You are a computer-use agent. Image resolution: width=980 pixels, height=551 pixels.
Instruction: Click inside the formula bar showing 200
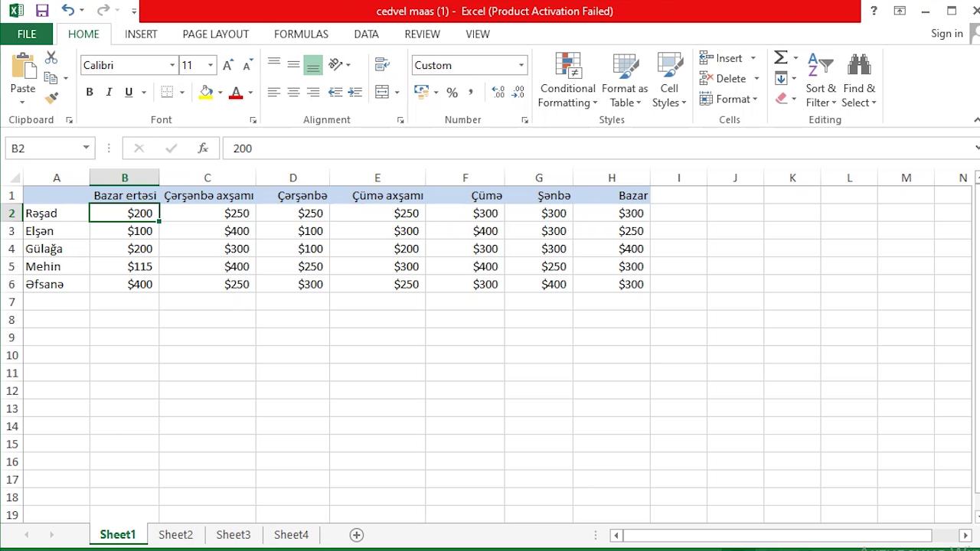597,148
